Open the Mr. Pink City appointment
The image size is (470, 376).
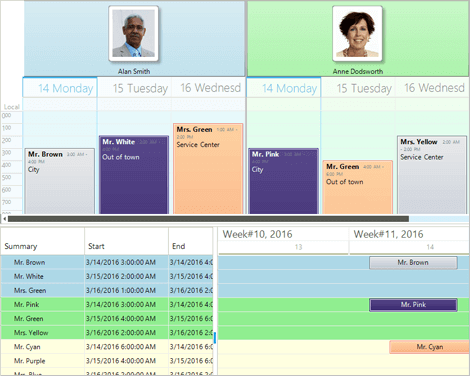click(284, 181)
